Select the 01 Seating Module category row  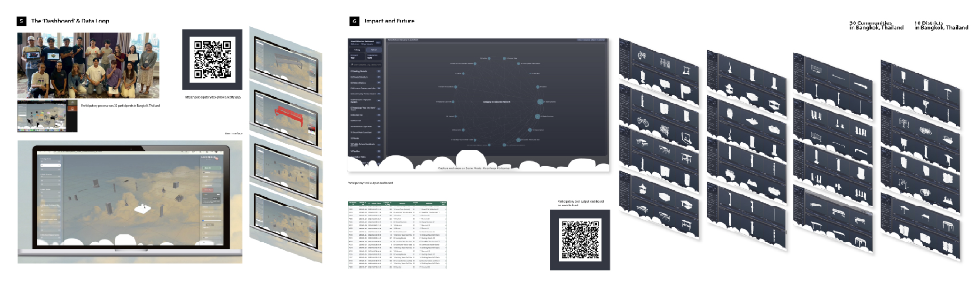(x=366, y=71)
